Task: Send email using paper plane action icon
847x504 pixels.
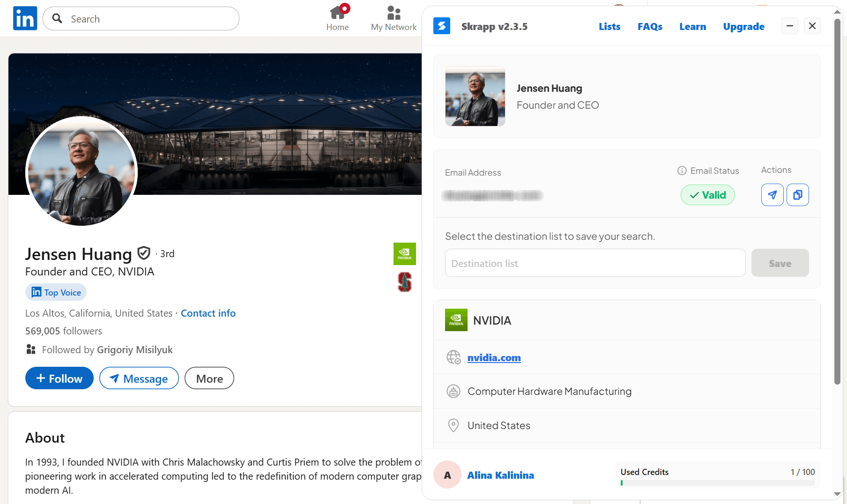Action: point(772,195)
